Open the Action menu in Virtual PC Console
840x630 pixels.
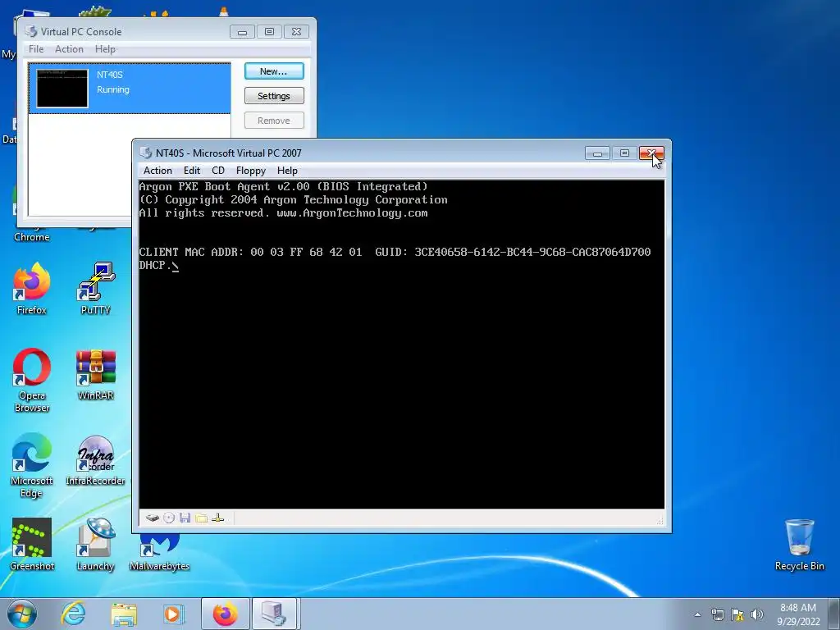tap(69, 48)
